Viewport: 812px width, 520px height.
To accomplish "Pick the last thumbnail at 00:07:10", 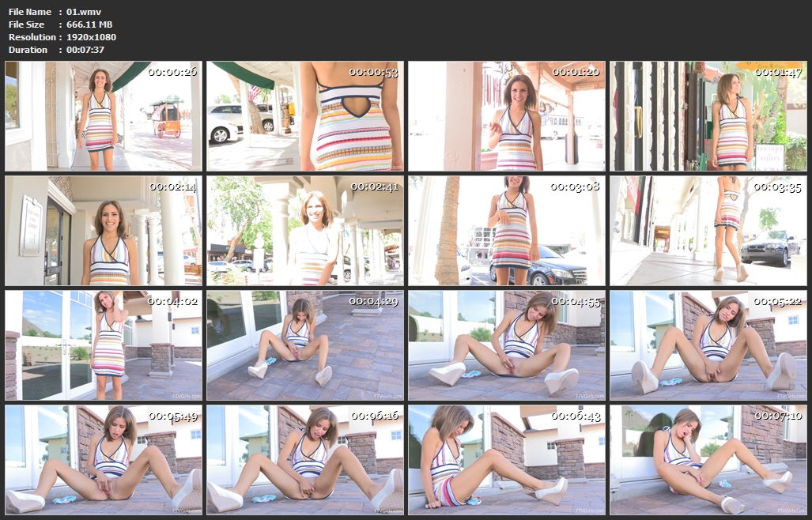I will coord(708,460).
